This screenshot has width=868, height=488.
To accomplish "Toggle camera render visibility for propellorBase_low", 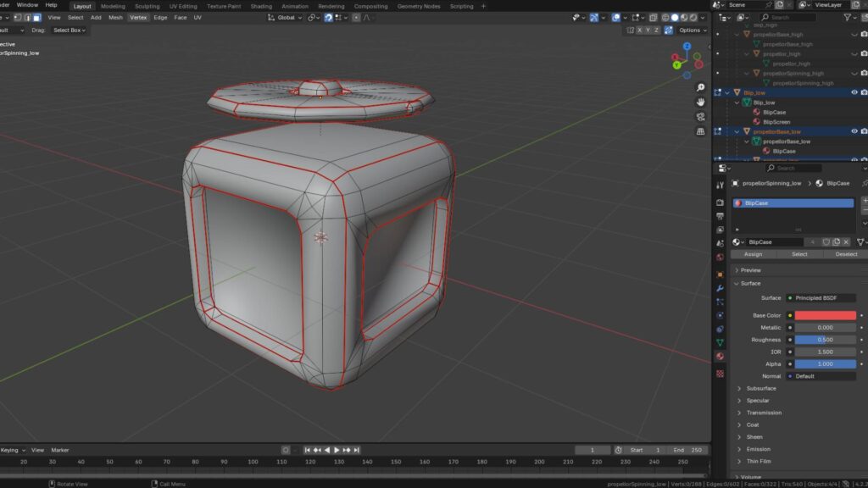I will click(x=864, y=131).
